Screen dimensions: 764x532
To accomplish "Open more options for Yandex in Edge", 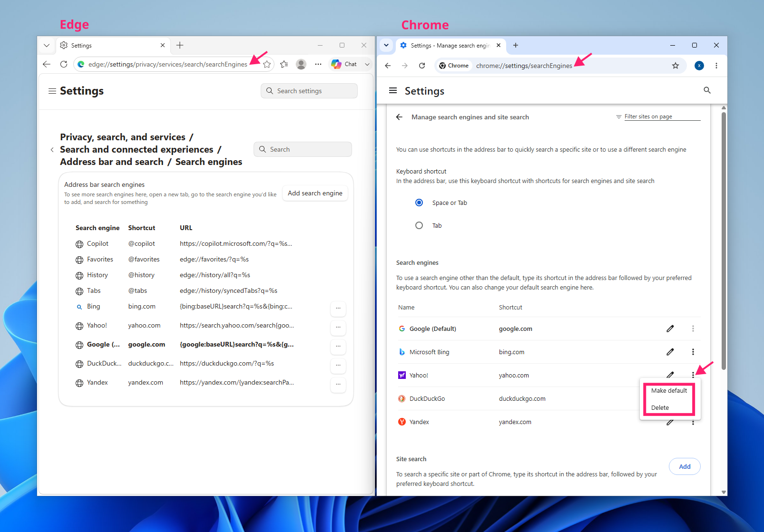I will click(338, 384).
